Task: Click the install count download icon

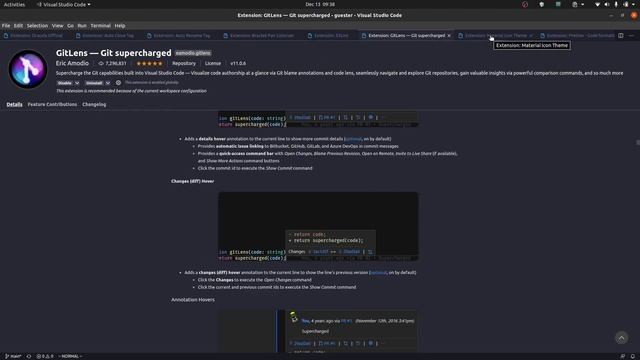Action: [101, 64]
